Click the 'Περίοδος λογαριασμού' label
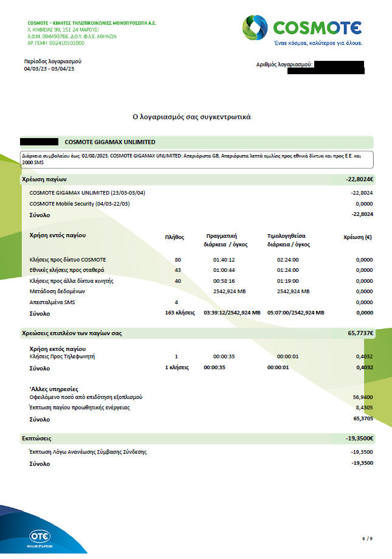This screenshot has height=559, width=392. click(53, 61)
